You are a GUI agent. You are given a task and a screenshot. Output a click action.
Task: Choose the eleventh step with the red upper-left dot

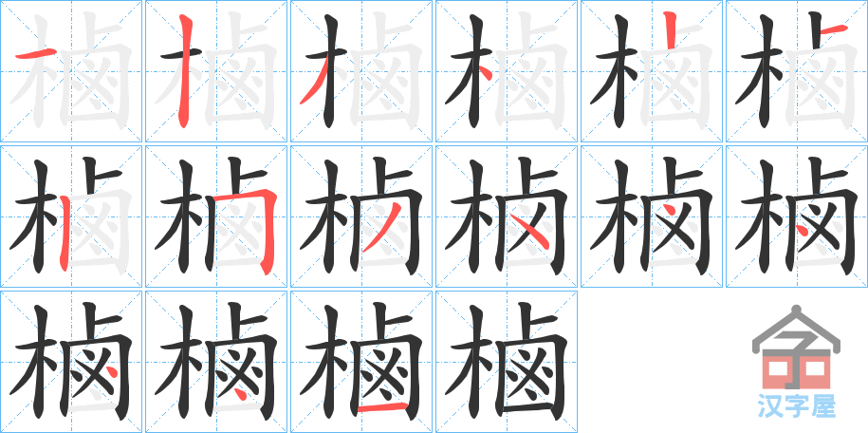tap(652, 216)
